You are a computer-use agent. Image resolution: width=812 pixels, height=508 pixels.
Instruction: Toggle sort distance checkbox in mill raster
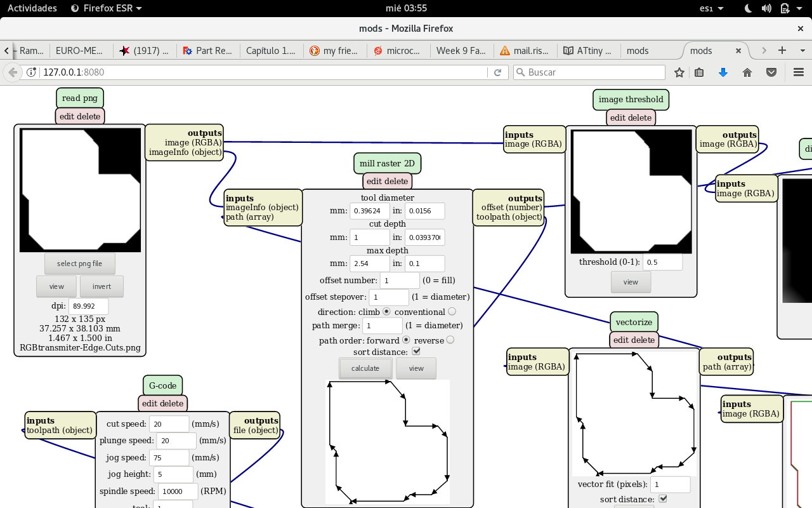pyautogui.click(x=416, y=351)
